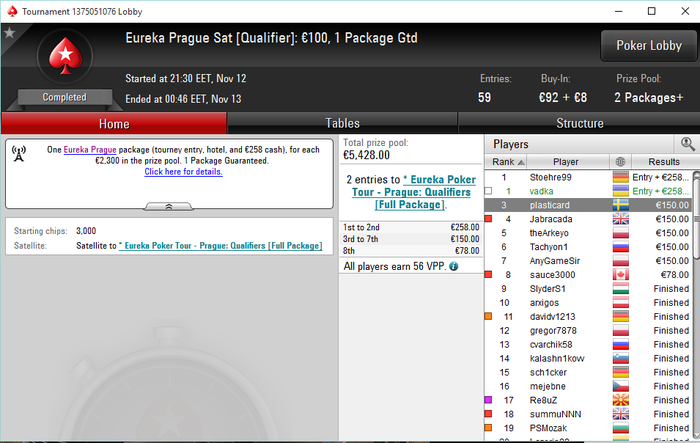Open the player search magnifier icon
This screenshot has width=700, height=443.
[x=687, y=144]
